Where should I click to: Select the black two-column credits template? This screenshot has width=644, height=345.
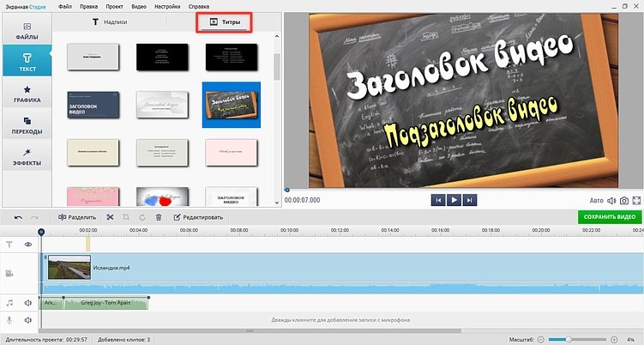(232, 57)
